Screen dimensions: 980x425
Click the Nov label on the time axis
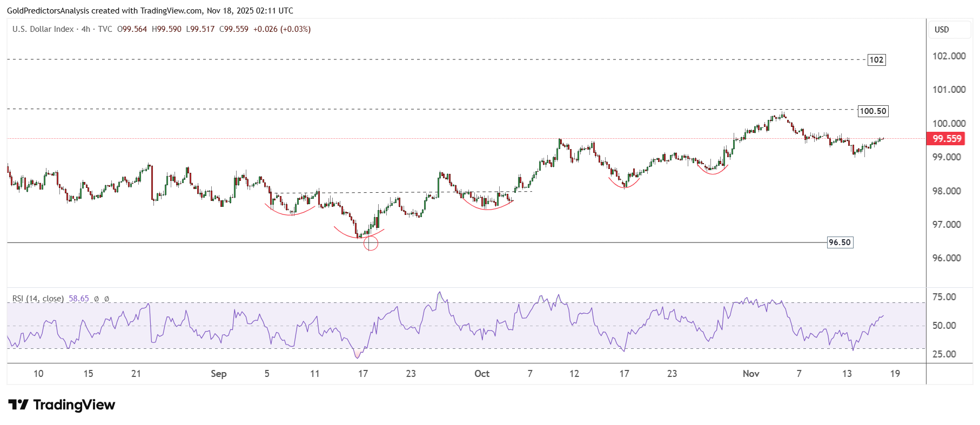(750, 374)
